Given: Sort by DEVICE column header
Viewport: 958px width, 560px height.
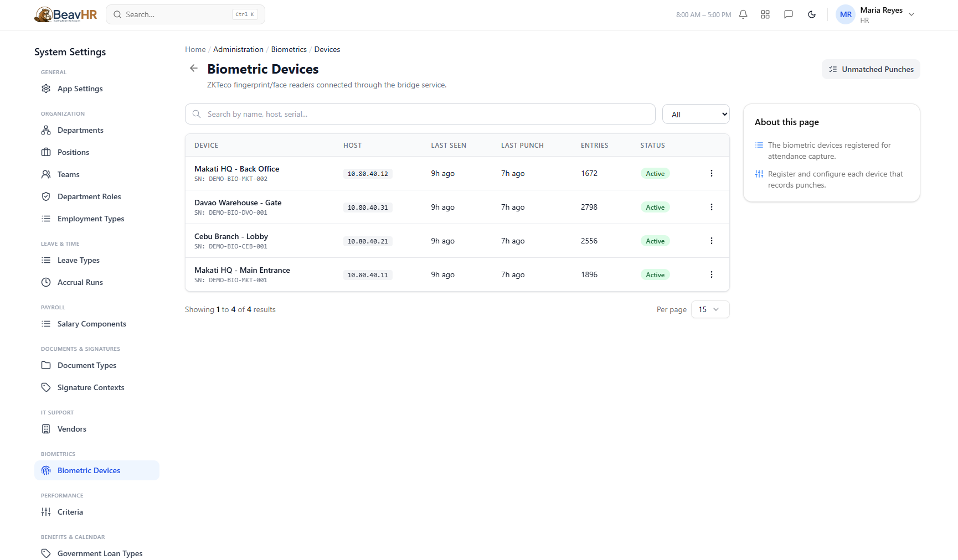Looking at the screenshot, I should 206,146.
